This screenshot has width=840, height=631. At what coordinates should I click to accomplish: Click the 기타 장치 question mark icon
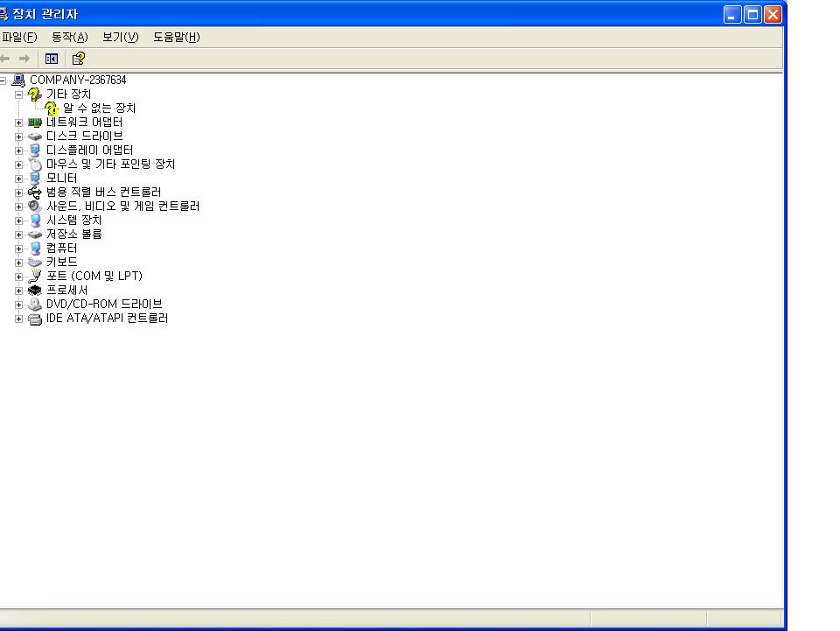34,95
